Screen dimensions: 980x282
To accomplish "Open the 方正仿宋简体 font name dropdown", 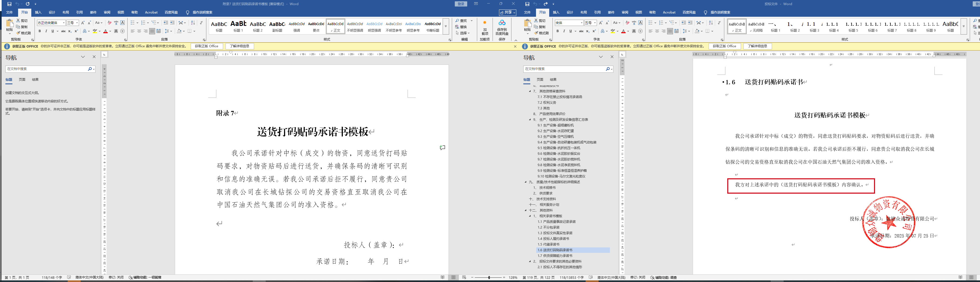I will point(64,23).
